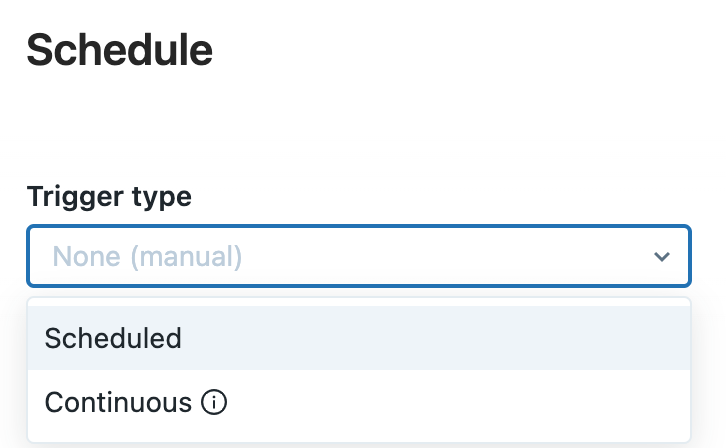The width and height of the screenshot is (726, 448).
Task: Open the circled i tooltip icon
Action: (x=214, y=403)
